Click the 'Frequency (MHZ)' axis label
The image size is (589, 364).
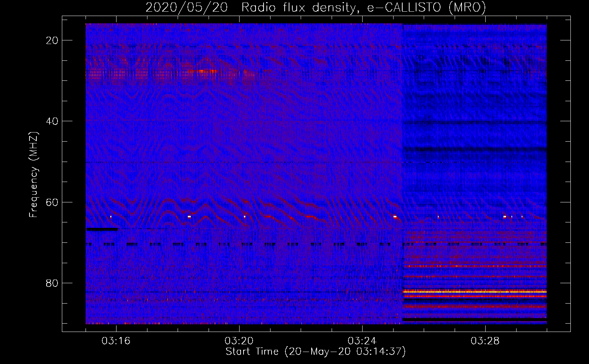click(33, 175)
